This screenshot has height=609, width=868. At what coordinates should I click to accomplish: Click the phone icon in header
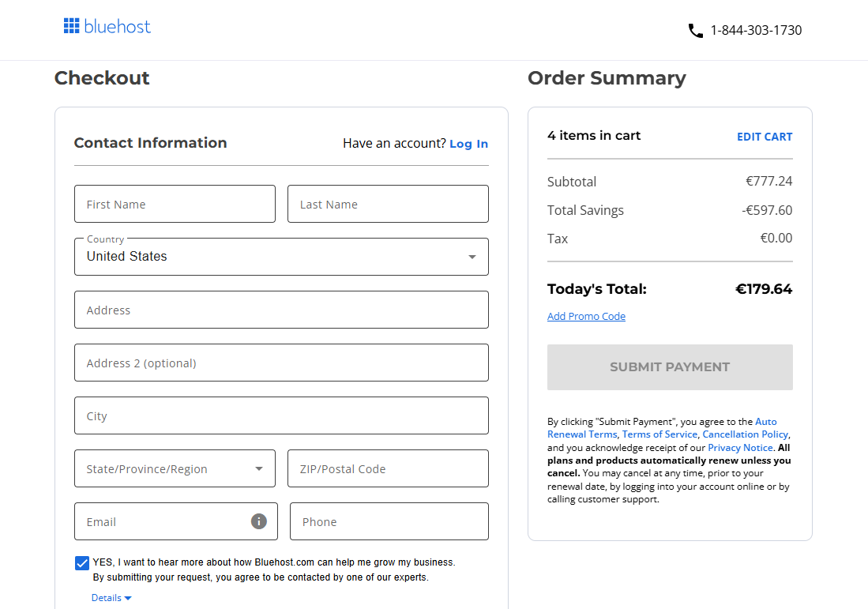[x=695, y=31]
